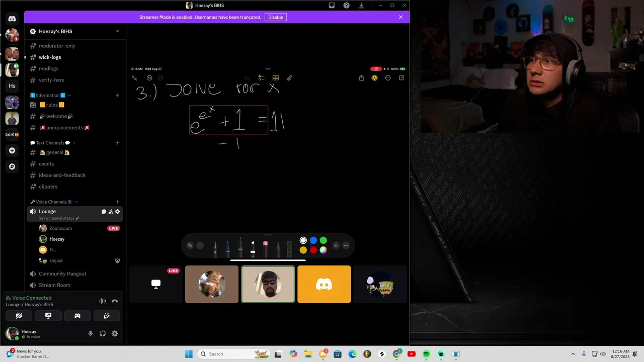Open the Hs server icon

[12, 86]
